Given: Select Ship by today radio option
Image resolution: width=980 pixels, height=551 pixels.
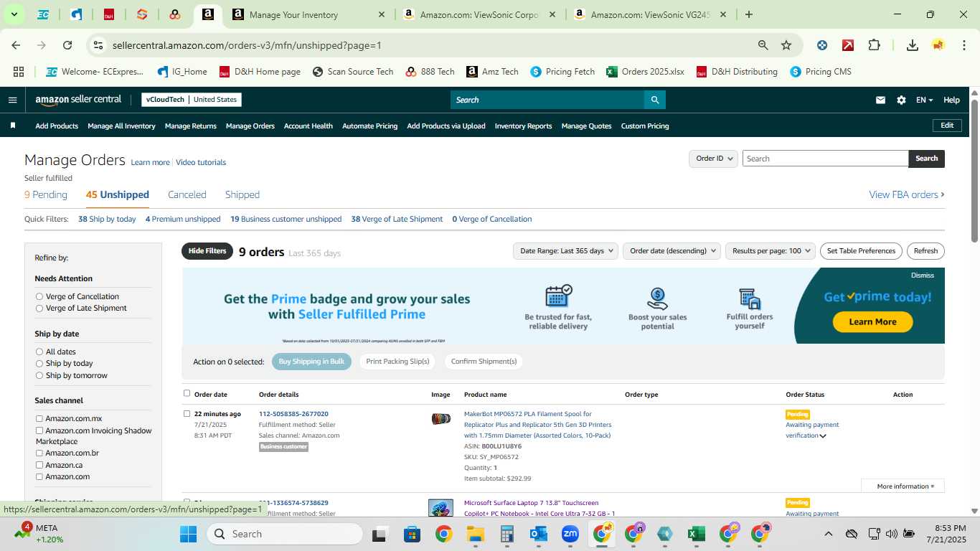Looking at the screenshot, I should (x=39, y=364).
